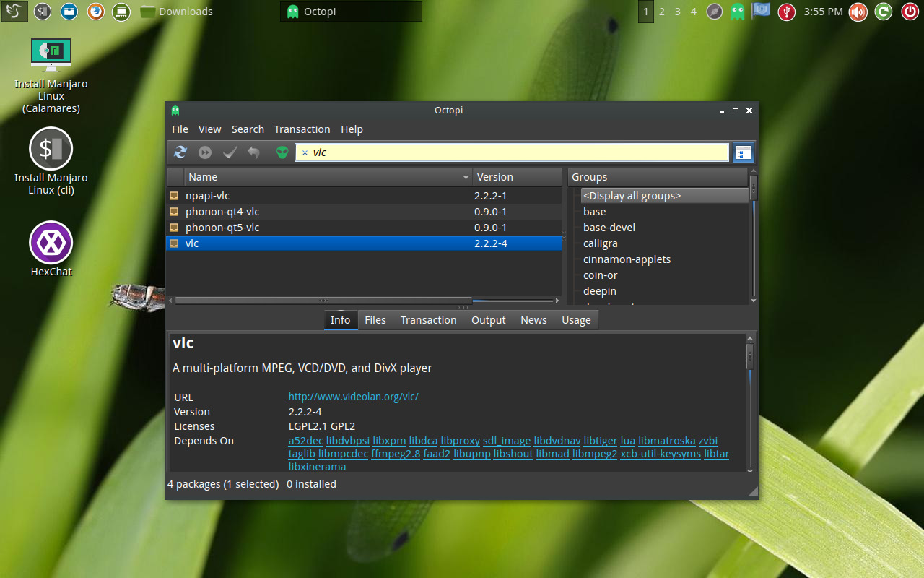Open Install Manjaro Linux (cli) desktop icon

coord(51,162)
